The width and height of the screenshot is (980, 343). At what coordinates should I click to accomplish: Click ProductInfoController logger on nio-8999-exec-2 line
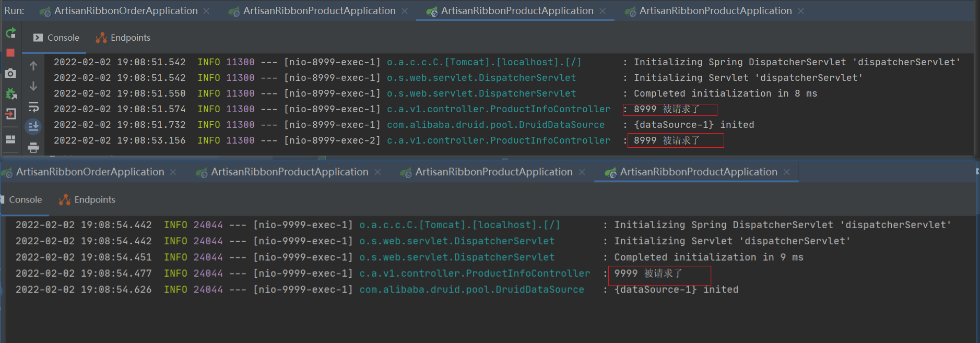(x=499, y=140)
